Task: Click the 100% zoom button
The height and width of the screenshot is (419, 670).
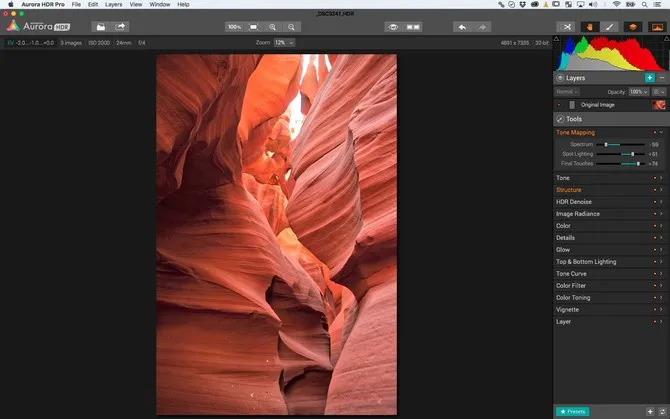Action: [x=233, y=27]
